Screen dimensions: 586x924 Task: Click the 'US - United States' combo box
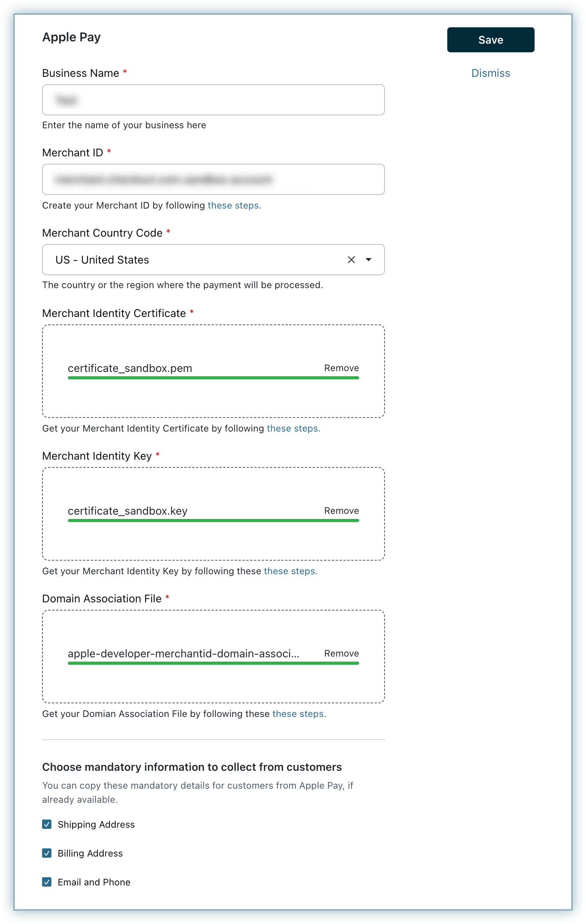coord(195,260)
